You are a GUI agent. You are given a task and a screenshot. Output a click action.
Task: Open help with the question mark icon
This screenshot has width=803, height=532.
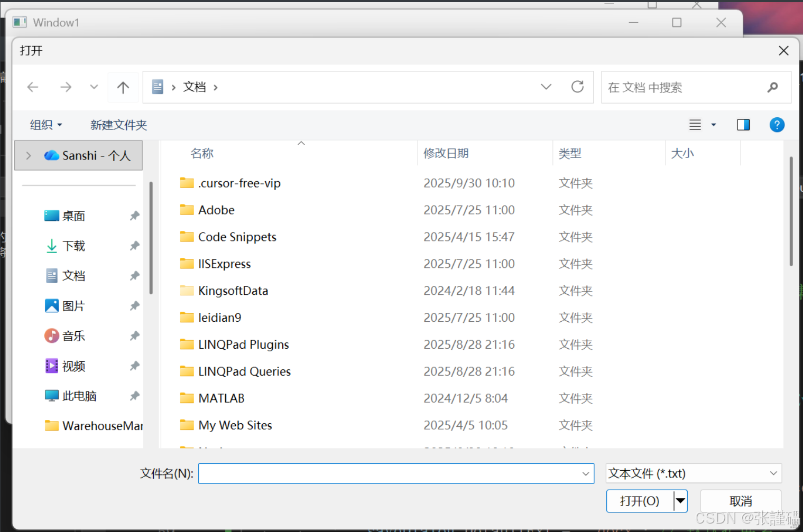(777, 125)
